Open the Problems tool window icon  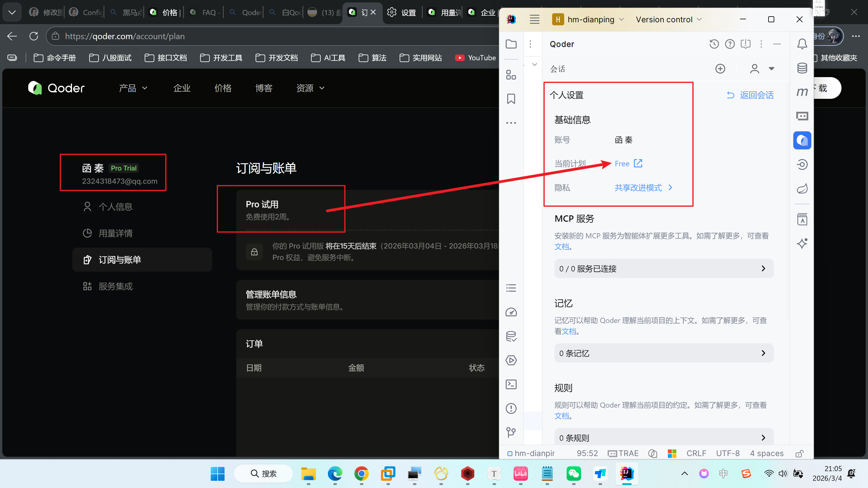click(x=511, y=408)
